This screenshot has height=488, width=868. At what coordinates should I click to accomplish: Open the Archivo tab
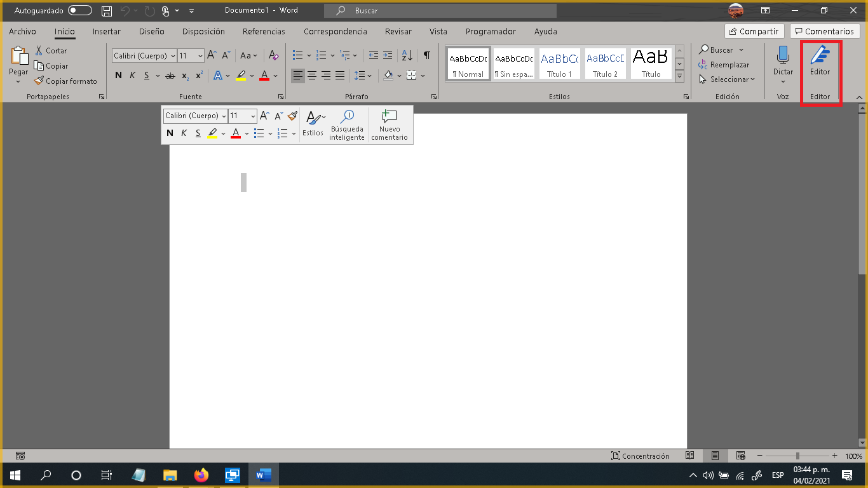coord(22,31)
